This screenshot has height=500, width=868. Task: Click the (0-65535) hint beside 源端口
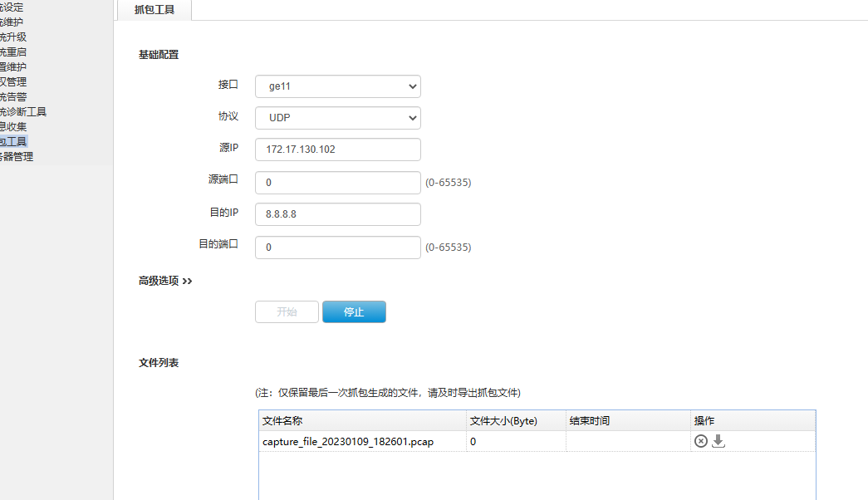[449, 183]
